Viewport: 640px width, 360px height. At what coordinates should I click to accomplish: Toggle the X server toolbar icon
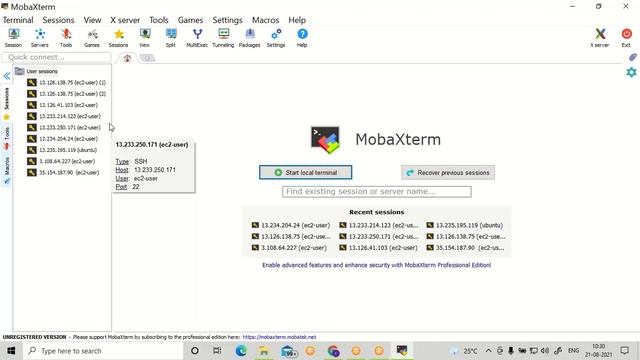(x=600, y=38)
